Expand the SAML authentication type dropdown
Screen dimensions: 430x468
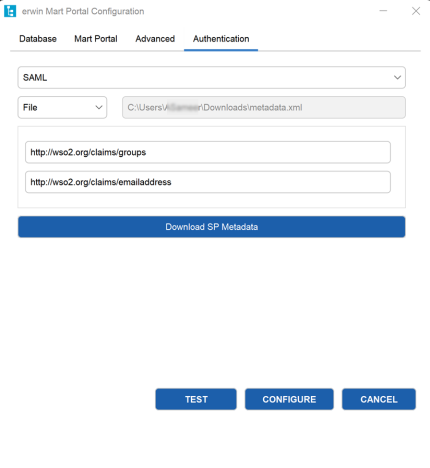[212, 78]
